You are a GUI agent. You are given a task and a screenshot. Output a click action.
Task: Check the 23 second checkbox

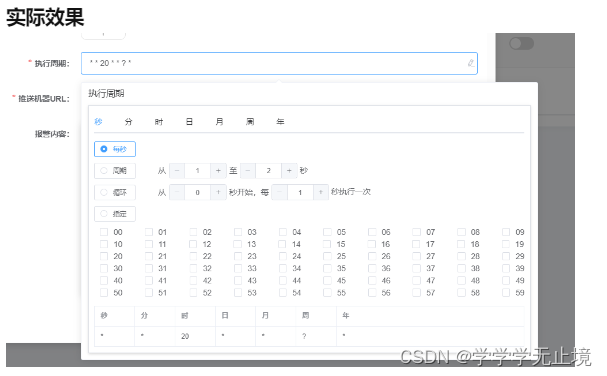pyautogui.click(x=238, y=256)
